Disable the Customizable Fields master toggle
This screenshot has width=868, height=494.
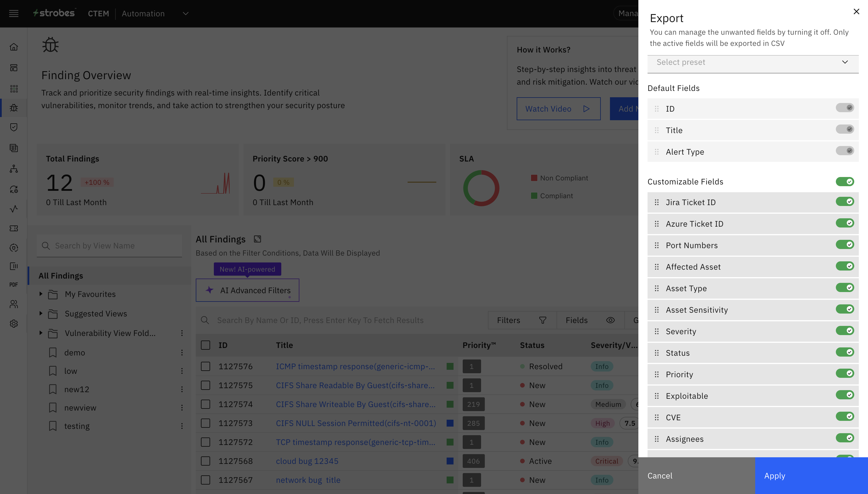click(x=844, y=182)
